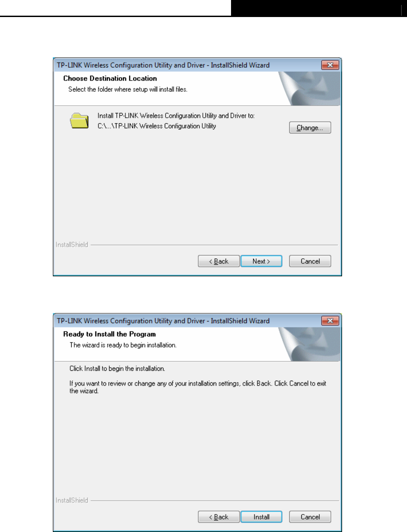Image resolution: width=407 pixels, height=532 pixels.
Task: Click the yellow folder icon beside install path
Action: (79, 121)
